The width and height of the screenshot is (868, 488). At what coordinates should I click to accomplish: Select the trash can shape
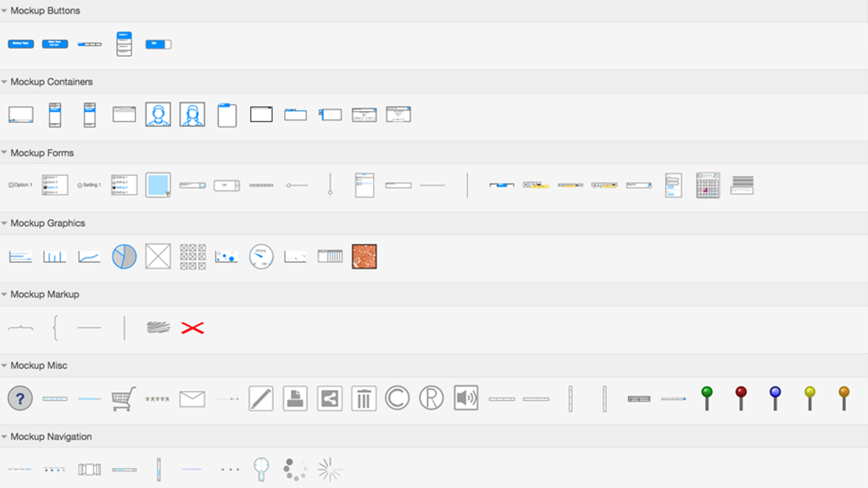(x=364, y=398)
